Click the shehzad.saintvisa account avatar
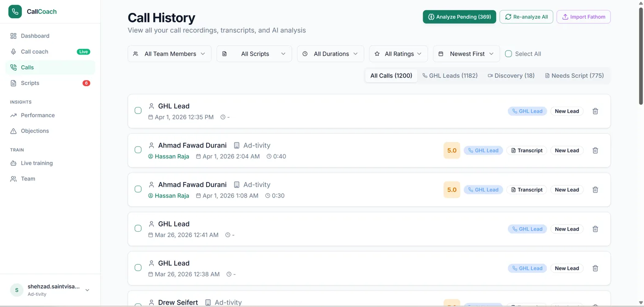The image size is (644, 307). point(17,290)
